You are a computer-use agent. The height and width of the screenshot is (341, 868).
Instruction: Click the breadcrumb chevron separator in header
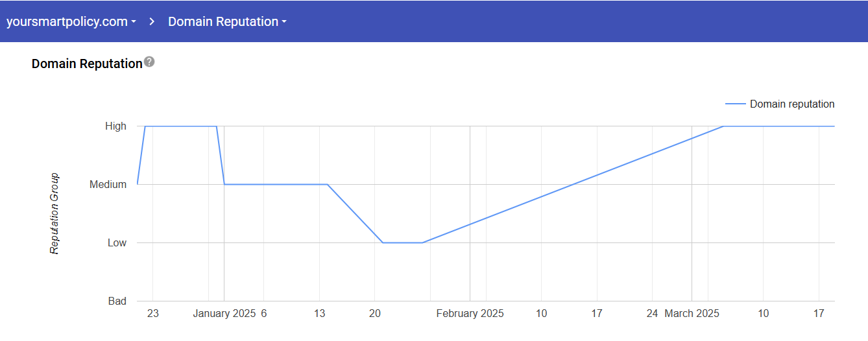point(152,21)
